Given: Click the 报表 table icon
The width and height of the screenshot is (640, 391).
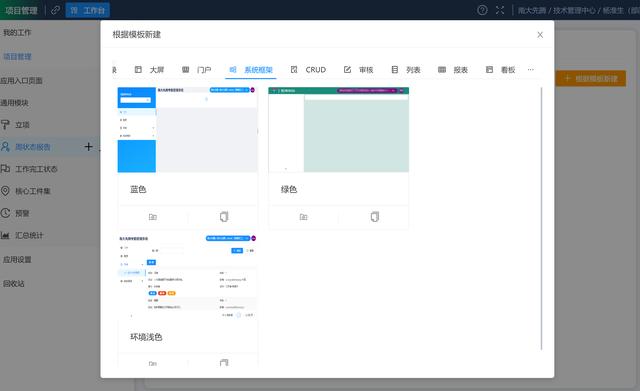Looking at the screenshot, I should (x=442, y=69).
